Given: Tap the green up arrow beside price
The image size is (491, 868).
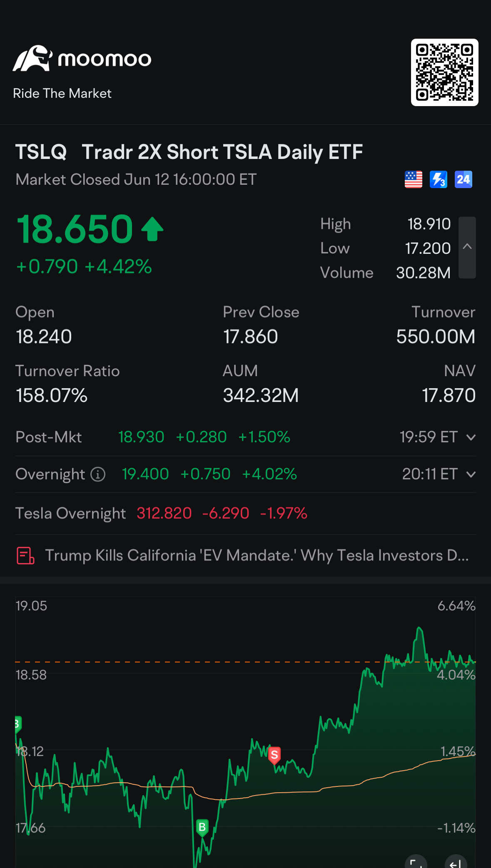Looking at the screenshot, I should [152, 229].
